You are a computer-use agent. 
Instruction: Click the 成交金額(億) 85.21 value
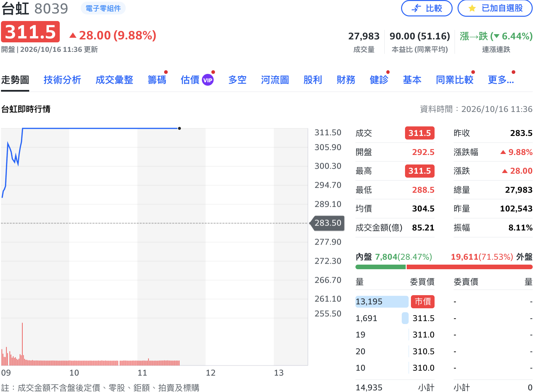[x=423, y=228]
